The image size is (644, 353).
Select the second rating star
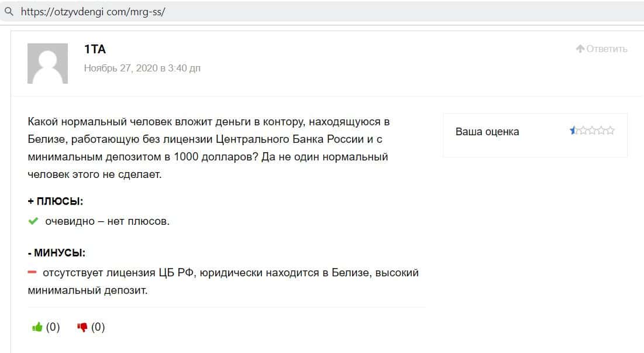coord(583,131)
